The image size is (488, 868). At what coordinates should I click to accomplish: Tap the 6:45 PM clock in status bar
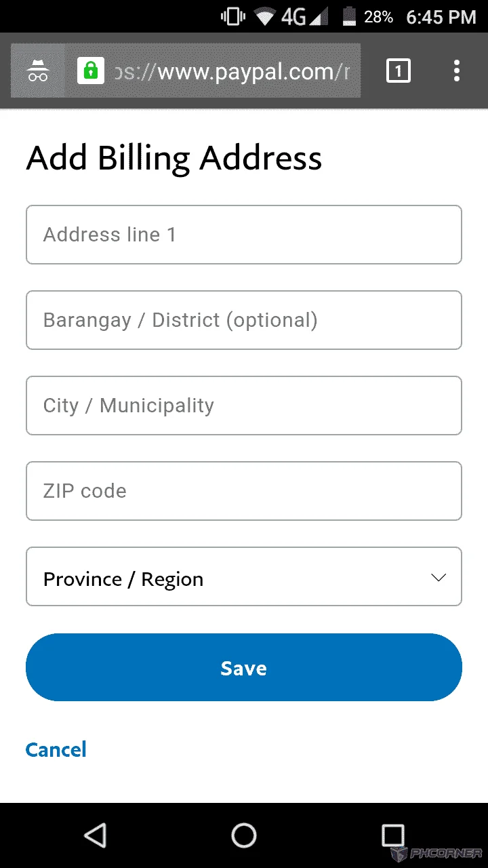click(441, 17)
